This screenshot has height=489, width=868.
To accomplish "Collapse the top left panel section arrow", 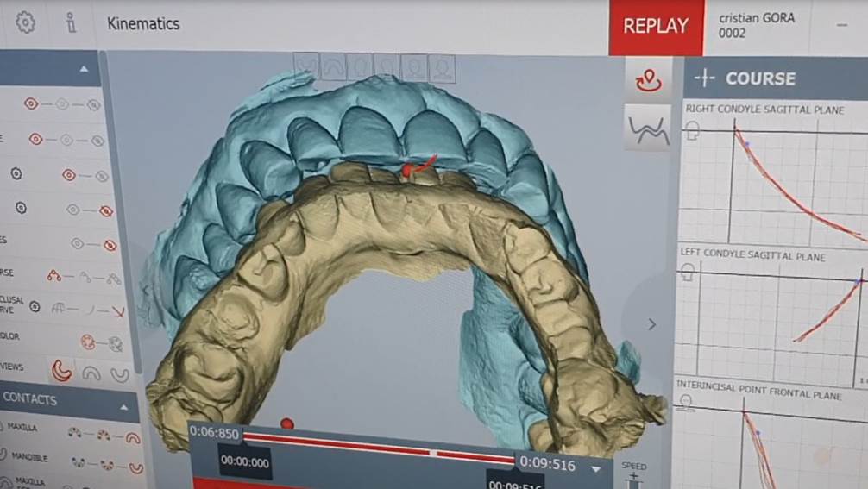I will click(84, 69).
